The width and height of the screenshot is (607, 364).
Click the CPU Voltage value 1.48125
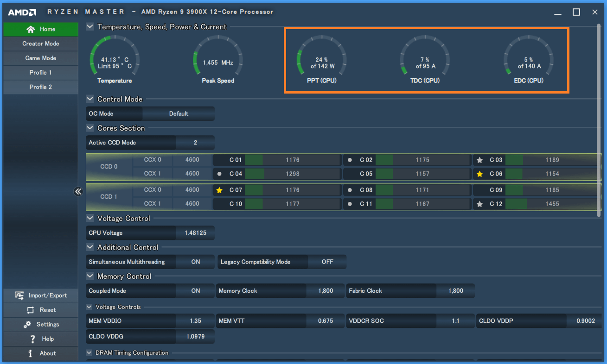point(195,233)
